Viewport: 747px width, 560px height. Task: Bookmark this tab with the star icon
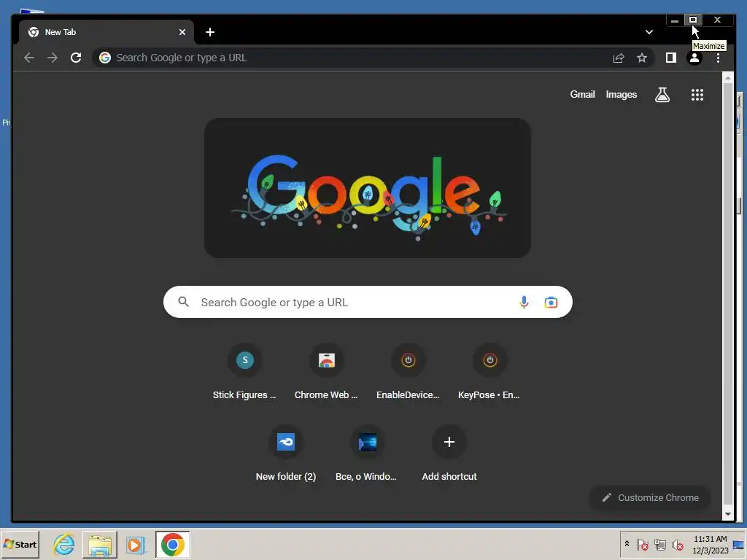pyautogui.click(x=642, y=58)
